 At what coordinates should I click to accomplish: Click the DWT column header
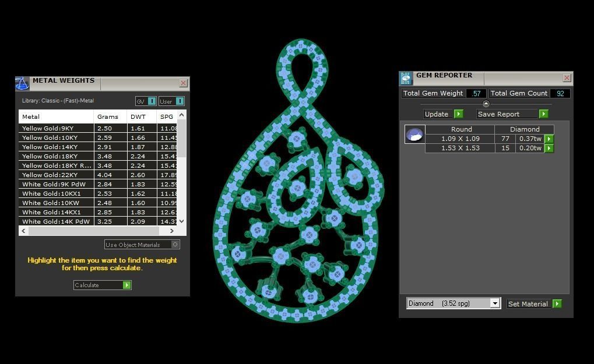tap(142, 117)
